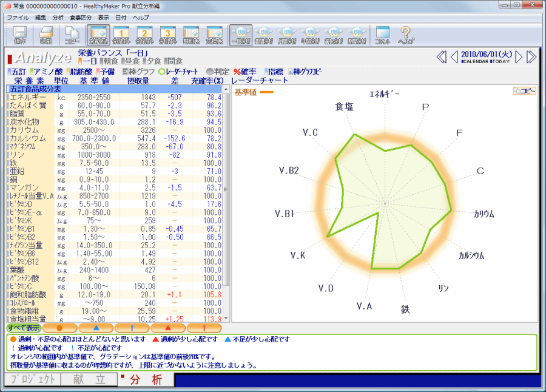Select the 一日 meal period option
The image size is (546, 392).
[x=87, y=61]
